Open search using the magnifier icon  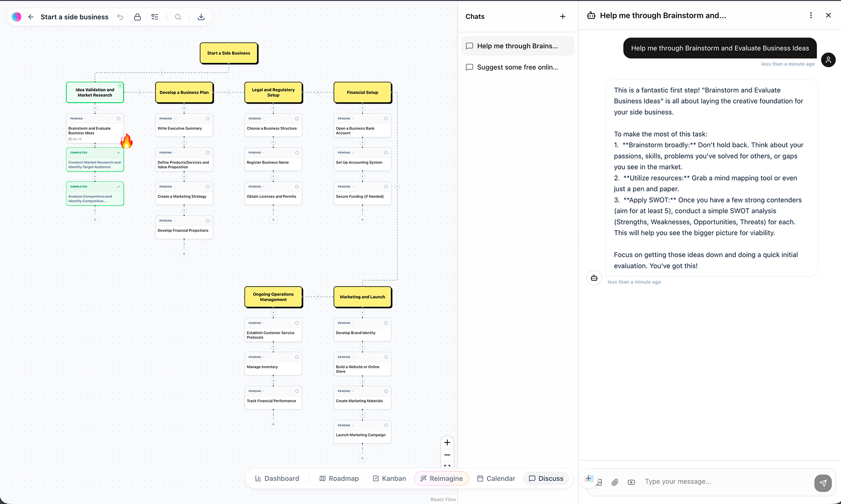178,16
